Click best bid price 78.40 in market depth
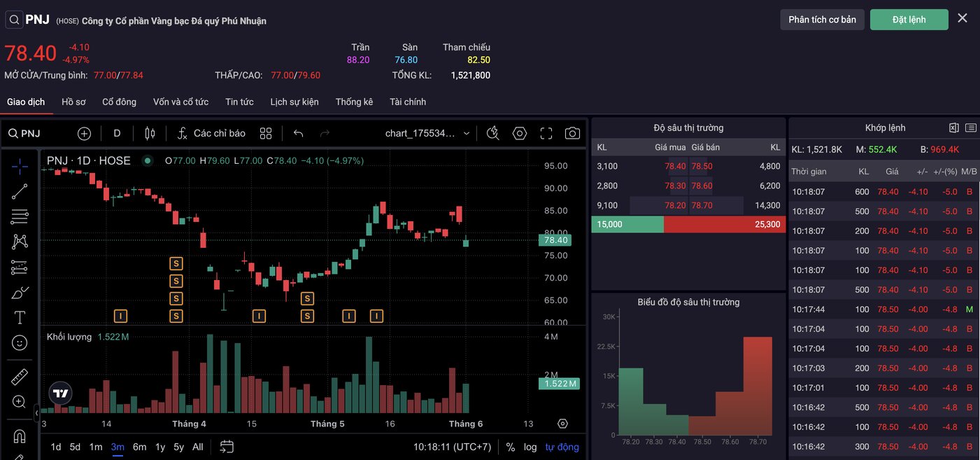This screenshot has width=980, height=460. click(675, 166)
